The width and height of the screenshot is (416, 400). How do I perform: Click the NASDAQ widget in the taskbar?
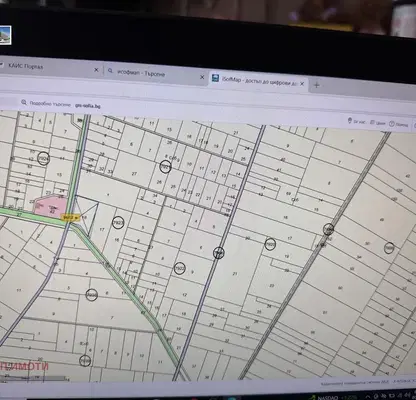328,397
